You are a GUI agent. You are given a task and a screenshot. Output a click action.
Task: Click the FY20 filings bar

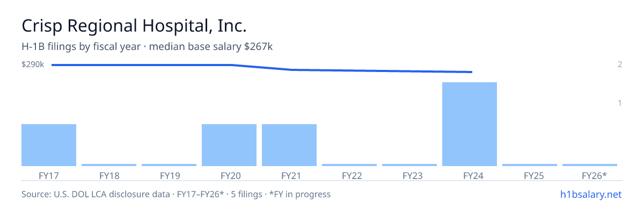pos(229,145)
